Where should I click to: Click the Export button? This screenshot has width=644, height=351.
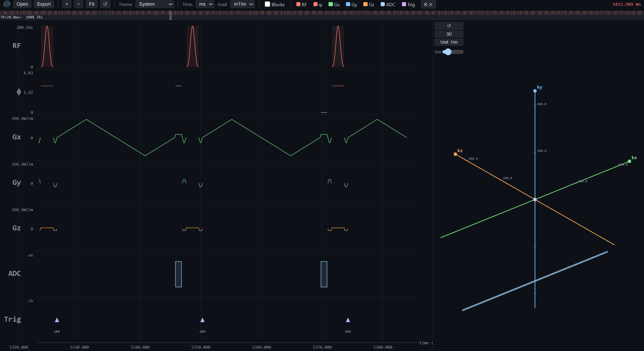(x=44, y=4)
